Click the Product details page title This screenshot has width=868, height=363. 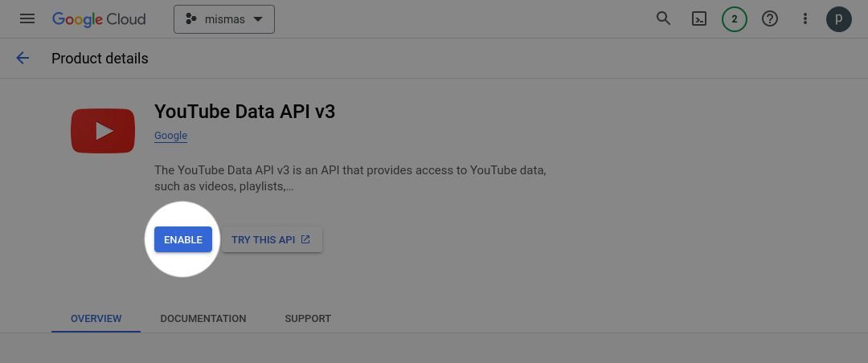click(100, 59)
